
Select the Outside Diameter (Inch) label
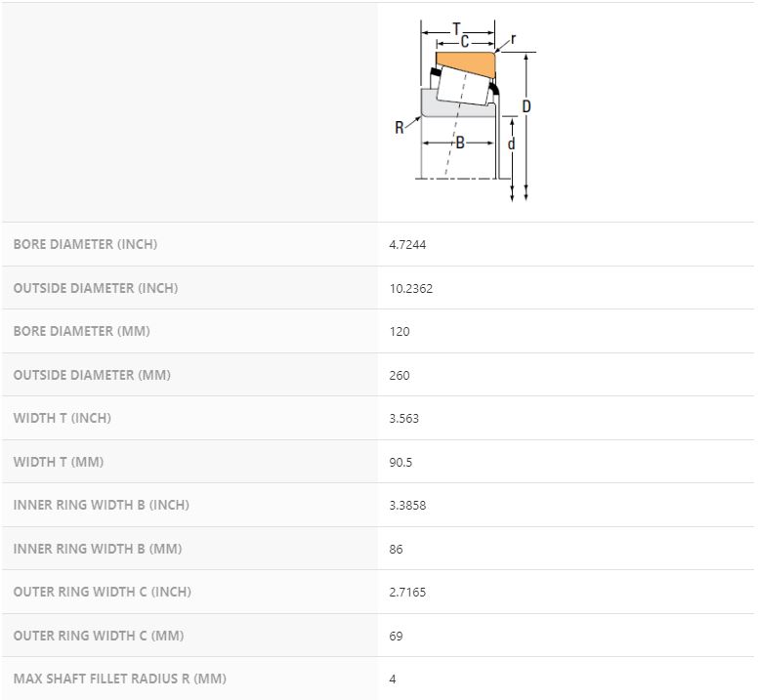coord(96,288)
